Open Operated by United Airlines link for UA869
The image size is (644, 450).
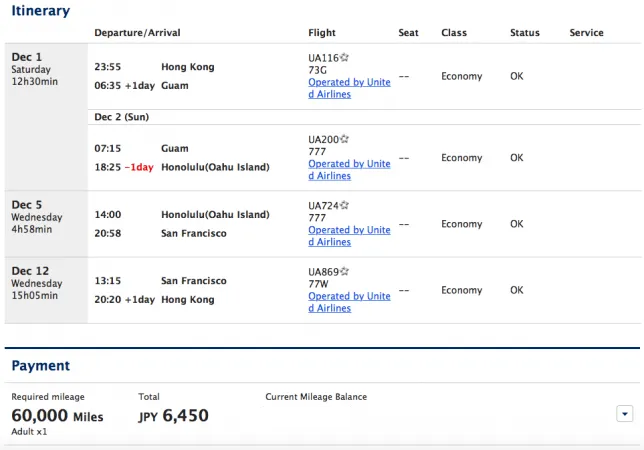point(349,302)
